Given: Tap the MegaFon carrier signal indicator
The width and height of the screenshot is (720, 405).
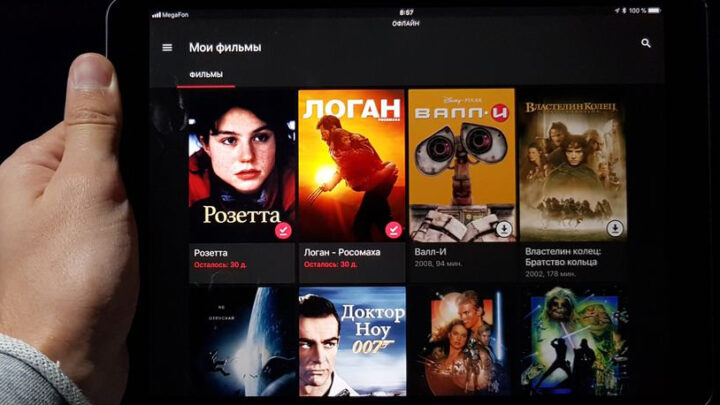Looking at the screenshot, I should click(170, 15).
